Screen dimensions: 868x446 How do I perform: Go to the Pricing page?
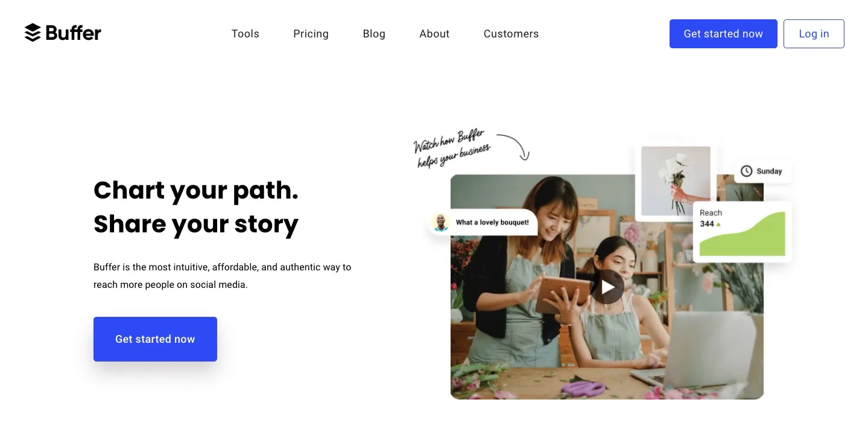(x=311, y=34)
